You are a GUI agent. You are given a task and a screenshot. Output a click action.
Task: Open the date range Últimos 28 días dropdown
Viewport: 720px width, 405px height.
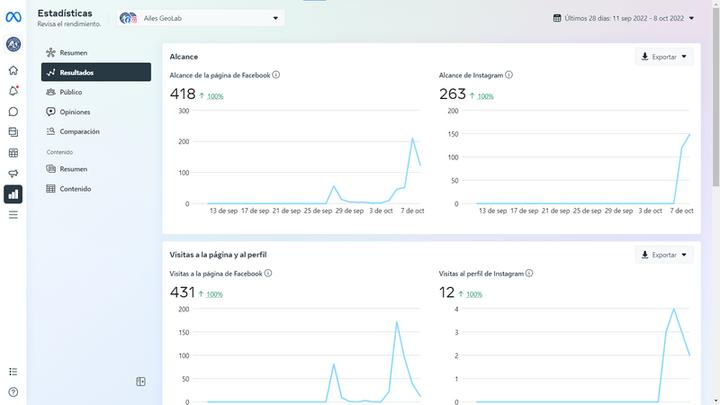624,18
